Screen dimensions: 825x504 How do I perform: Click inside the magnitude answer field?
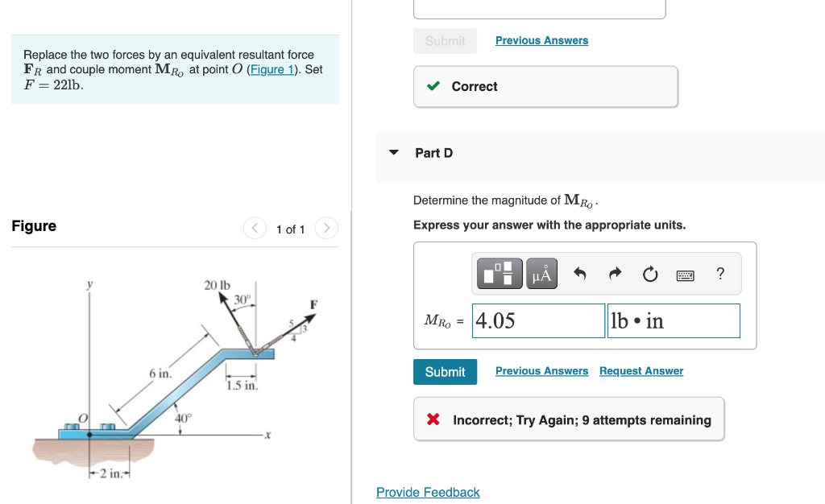[537, 320]
